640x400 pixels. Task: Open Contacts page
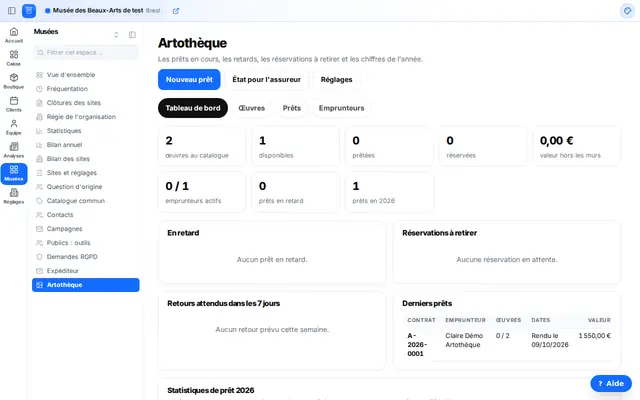click(x=86, y=215)
